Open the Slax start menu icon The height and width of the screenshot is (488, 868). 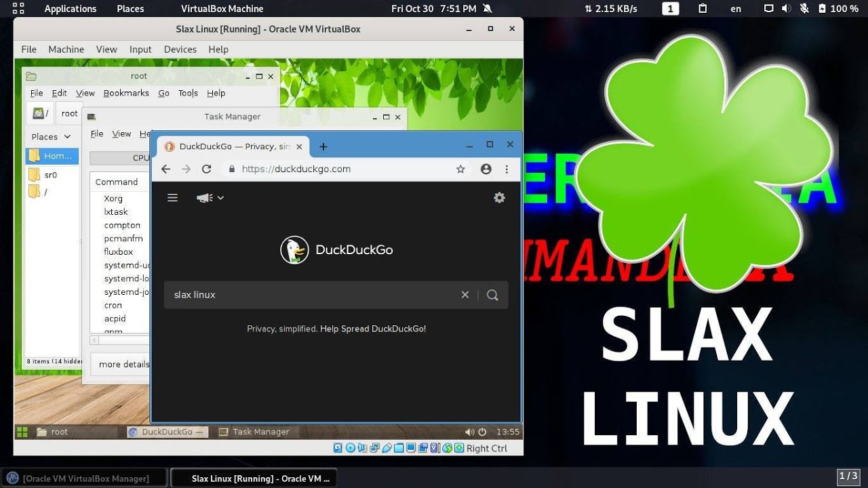coord(22,432)
